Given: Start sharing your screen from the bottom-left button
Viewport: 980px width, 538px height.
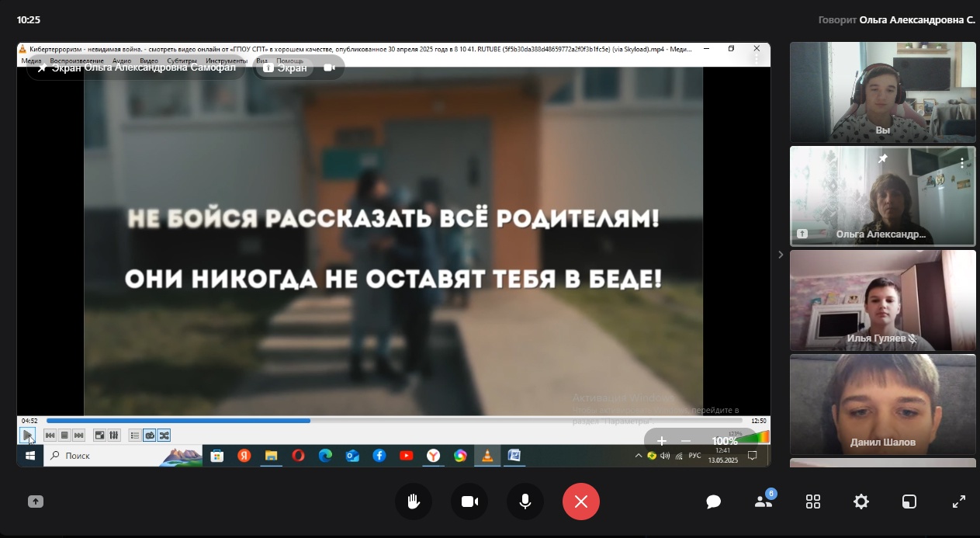Looking at the screenshot, I should click(35, 502).
